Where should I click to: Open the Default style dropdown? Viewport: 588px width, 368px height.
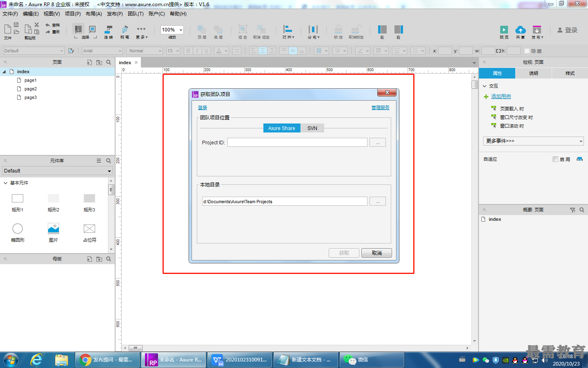coord(33,51)
